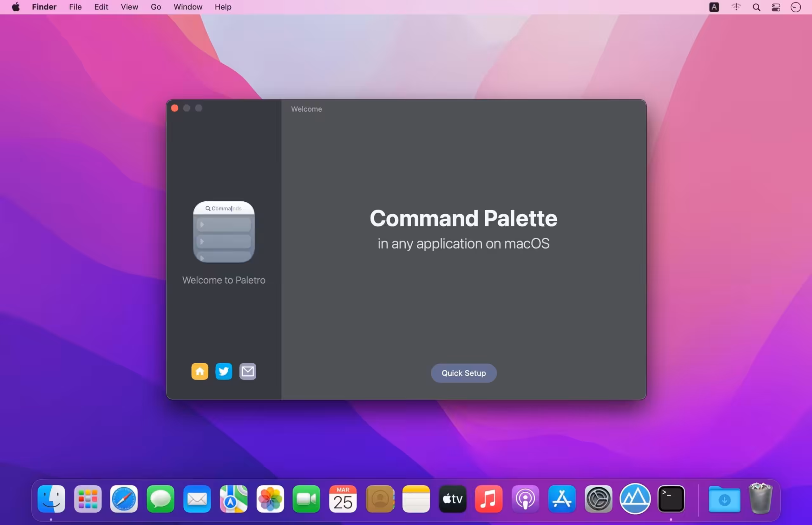Launch FaceTime from the Dock
Image resolution: width=812 pixels, height=525 pixels.
point(306,499)
